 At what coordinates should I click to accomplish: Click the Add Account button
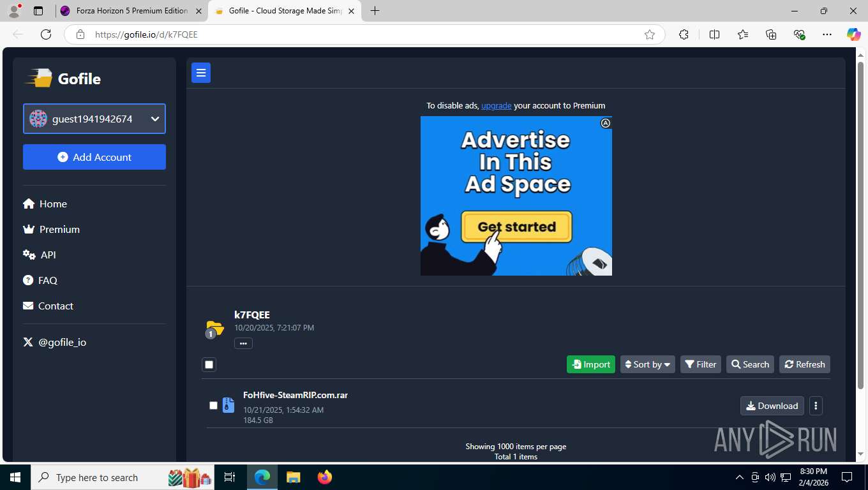coord(94,157)
